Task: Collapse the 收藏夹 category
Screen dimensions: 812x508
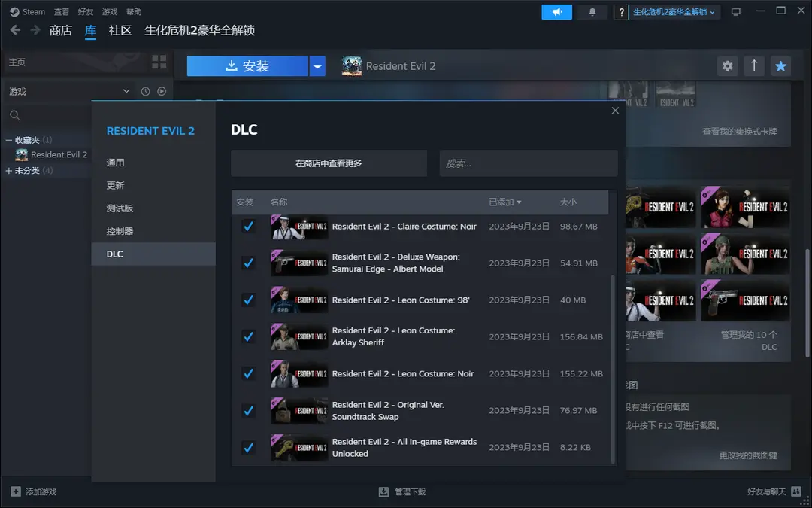Action: pos(9,140)
